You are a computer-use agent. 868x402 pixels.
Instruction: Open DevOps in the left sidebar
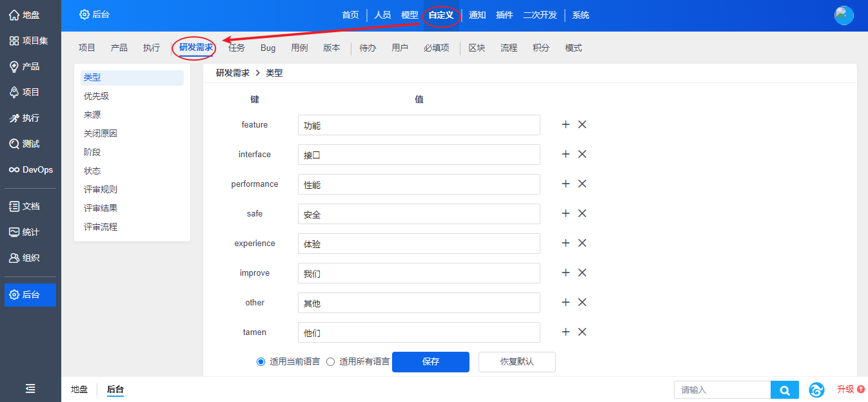tap(30, 170)
